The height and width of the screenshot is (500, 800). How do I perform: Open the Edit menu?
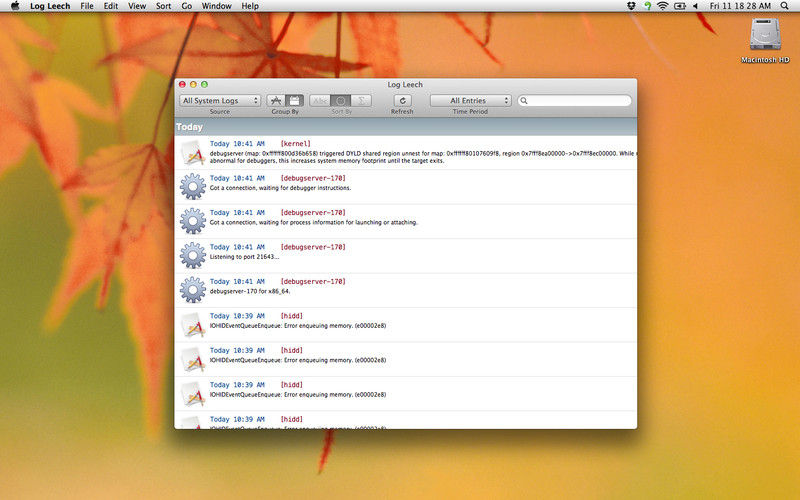(x=111, y=6)
